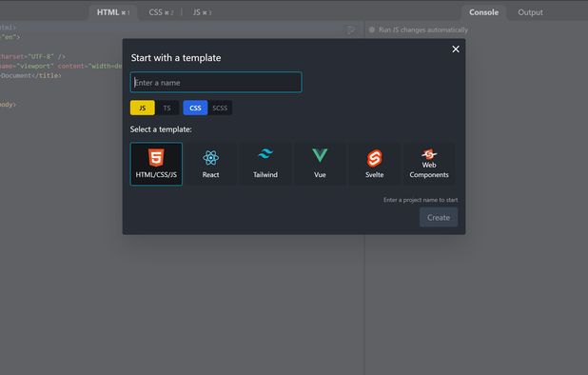Viewport: 588px width, 375px height.
Task: Close the template dialog with X
Action: (x=456, y=49)
